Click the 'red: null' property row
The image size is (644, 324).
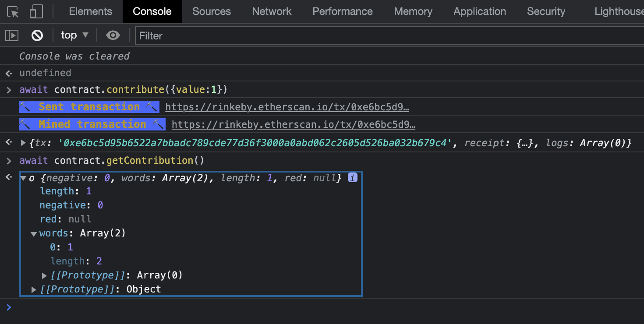pyautogui.click(x=66, y=219)
